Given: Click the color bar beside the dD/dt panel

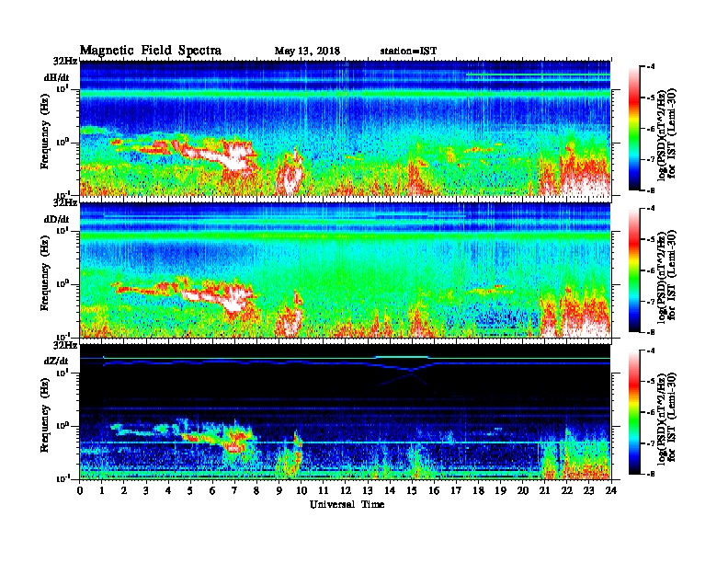Looking at the screenshot, I should (x=634, y=270).
